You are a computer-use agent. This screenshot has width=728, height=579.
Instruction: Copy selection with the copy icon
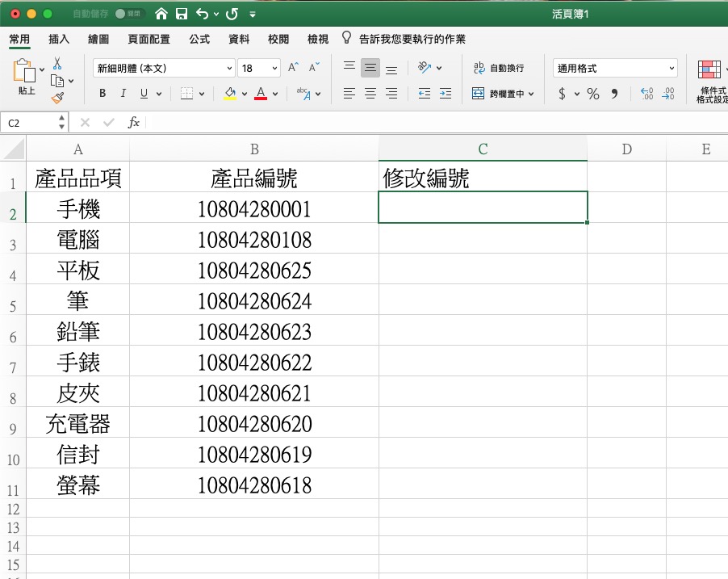[57, 81]
